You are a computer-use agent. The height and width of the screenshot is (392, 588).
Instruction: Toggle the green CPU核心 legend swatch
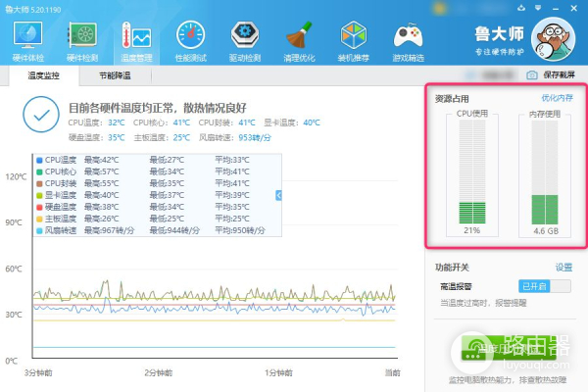[x=39, y=171]
